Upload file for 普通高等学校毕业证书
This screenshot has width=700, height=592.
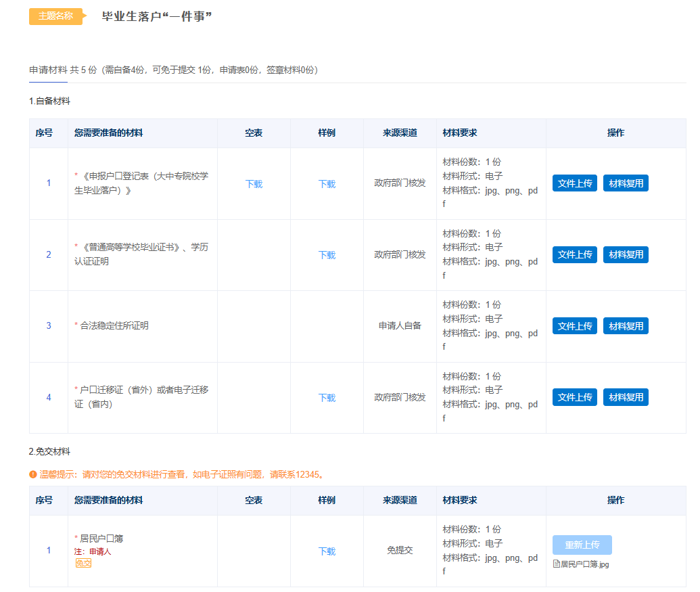click(x=574, y=254)
